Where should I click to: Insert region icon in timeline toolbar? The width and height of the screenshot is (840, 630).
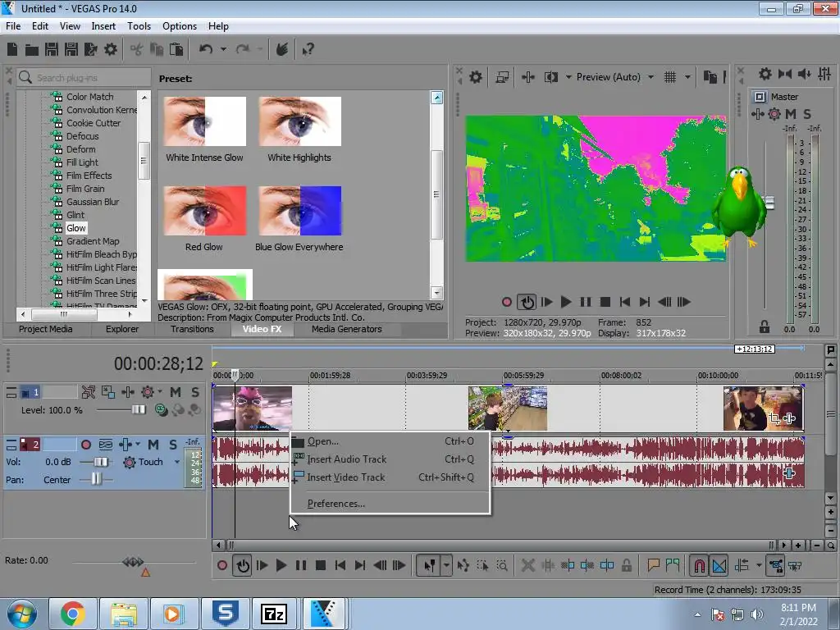point(673,566)
